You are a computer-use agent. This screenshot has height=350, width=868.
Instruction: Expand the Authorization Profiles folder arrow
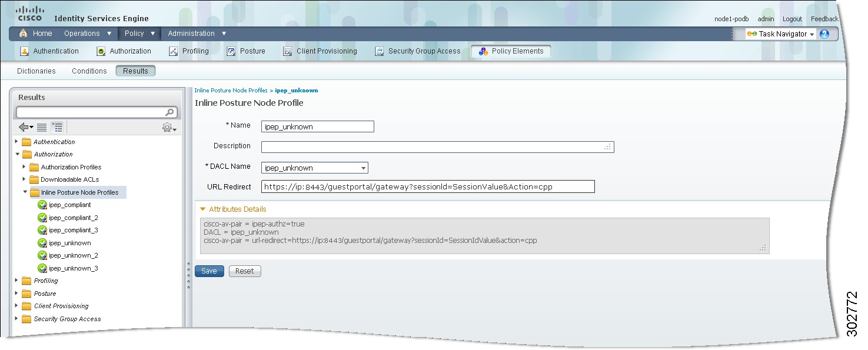pyautogui.click(x=24, y=167)
